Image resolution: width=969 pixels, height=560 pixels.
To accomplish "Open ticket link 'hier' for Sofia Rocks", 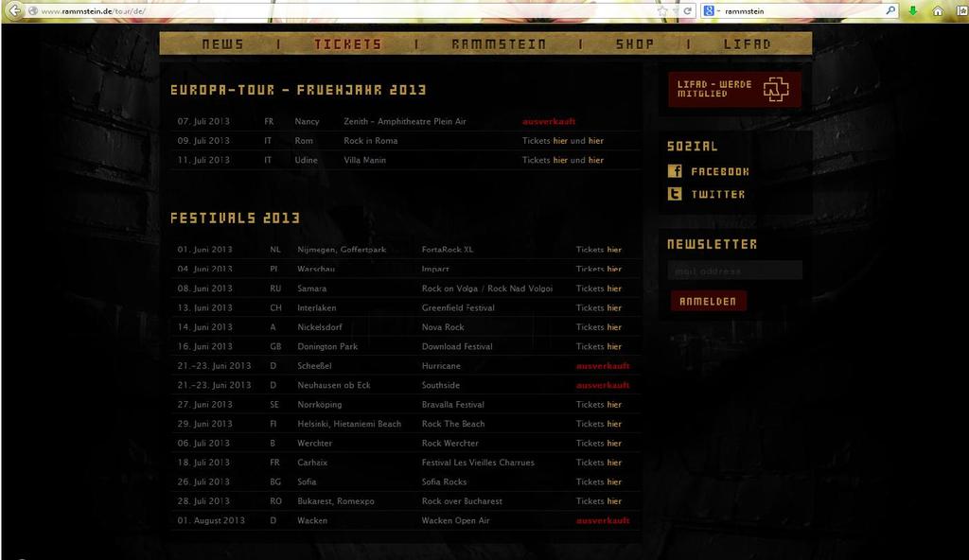I will (614, 482).
